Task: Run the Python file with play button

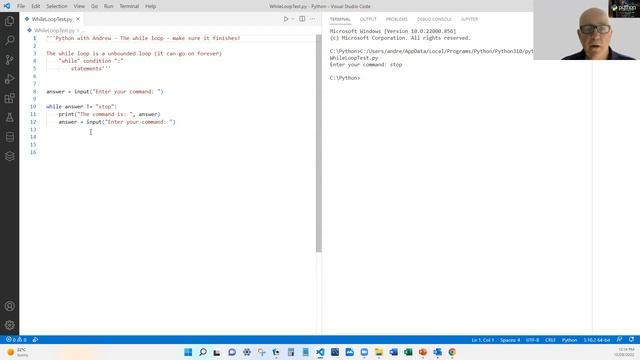Action: coord(286,19)
